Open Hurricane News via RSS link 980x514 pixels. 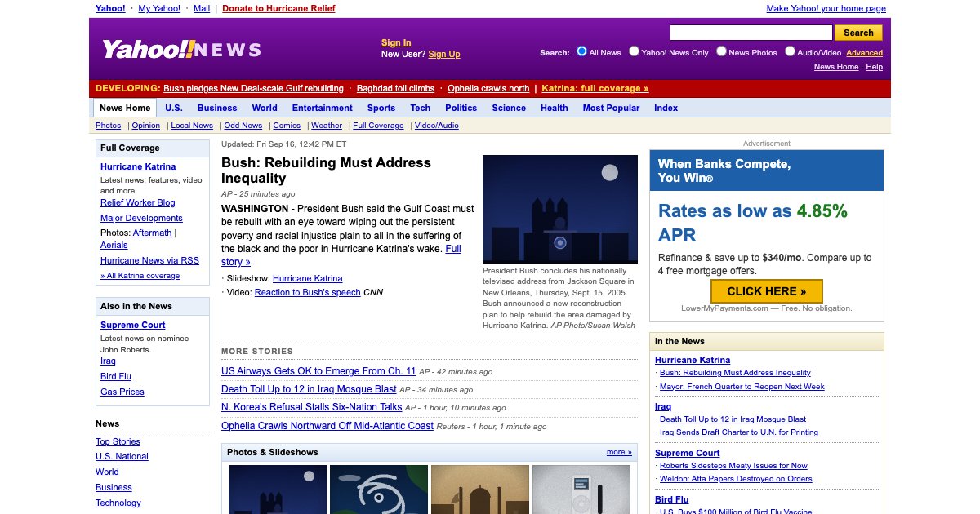(x=149, y=260)
